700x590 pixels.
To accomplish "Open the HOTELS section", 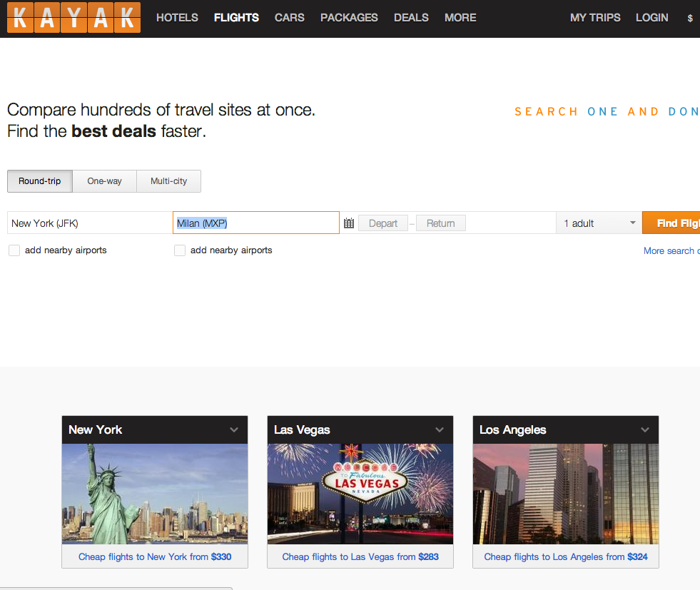I will click(x=177, y=17).
